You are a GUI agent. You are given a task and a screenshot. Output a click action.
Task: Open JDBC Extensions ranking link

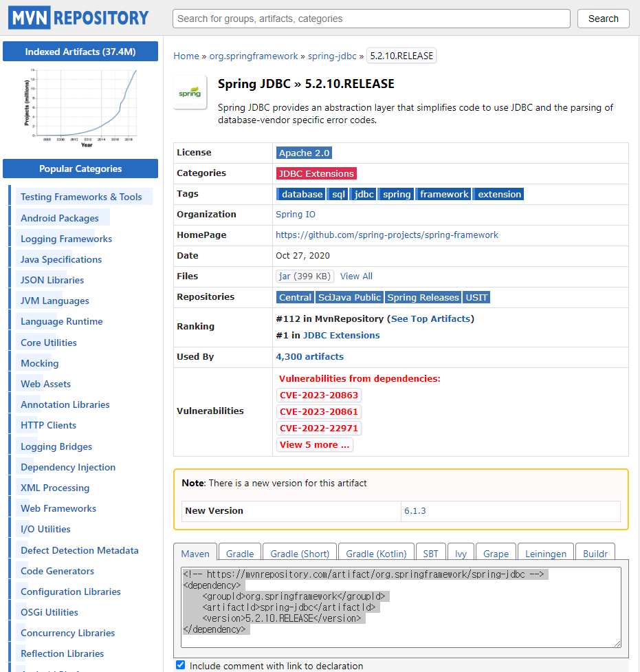tap(342, 336)
